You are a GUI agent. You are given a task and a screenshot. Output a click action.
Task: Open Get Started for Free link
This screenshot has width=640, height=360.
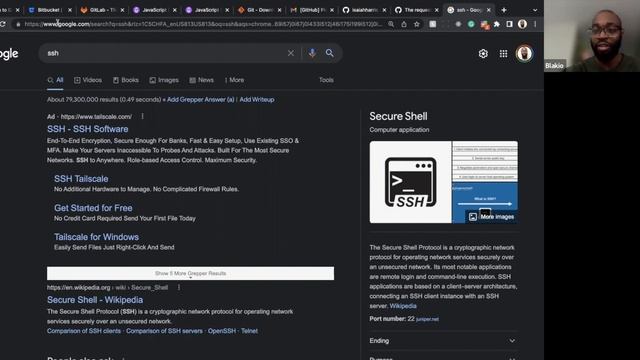93,208
